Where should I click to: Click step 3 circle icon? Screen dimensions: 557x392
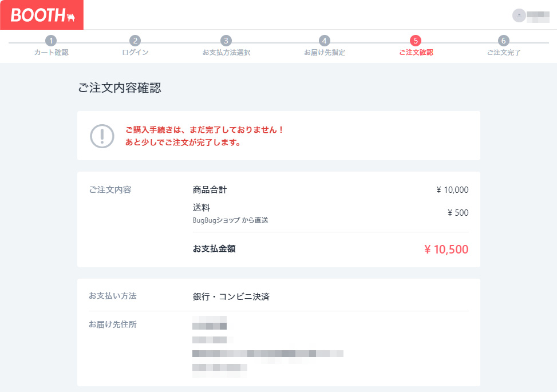click(x=226, y=41)
